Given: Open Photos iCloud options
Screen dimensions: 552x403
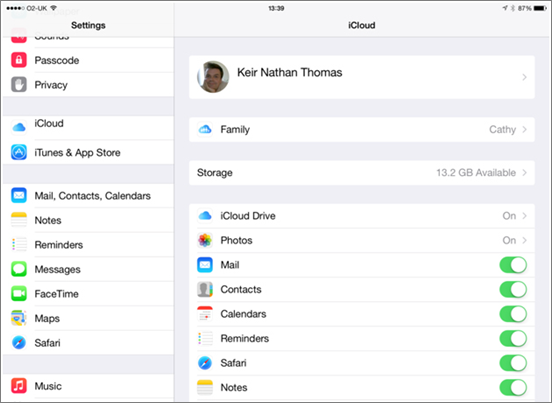Looking at the screenshot, I should click(362, 240).
